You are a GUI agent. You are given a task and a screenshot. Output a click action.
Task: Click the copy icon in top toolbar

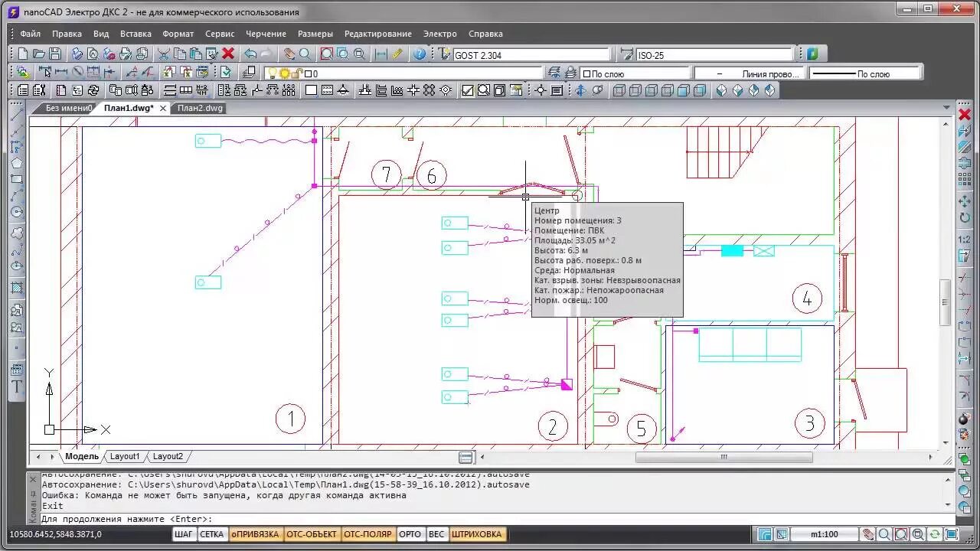[x=180, y=54]
